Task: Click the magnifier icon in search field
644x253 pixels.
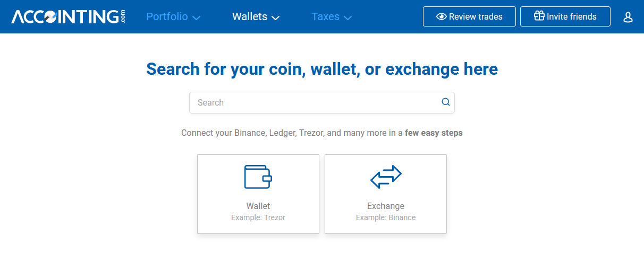Action: pyautogui.click(x=446, y=102)
